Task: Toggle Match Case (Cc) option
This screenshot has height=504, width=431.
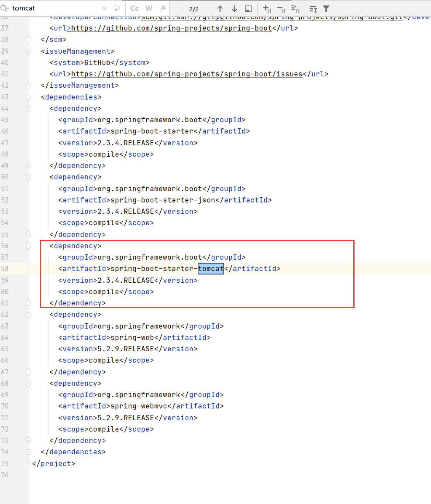Action: [134, 9]
